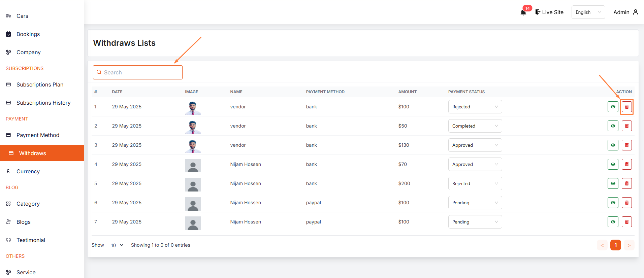
Task: Change the entries-per-page Show dropdown
Action: click(x=117, y=245)
